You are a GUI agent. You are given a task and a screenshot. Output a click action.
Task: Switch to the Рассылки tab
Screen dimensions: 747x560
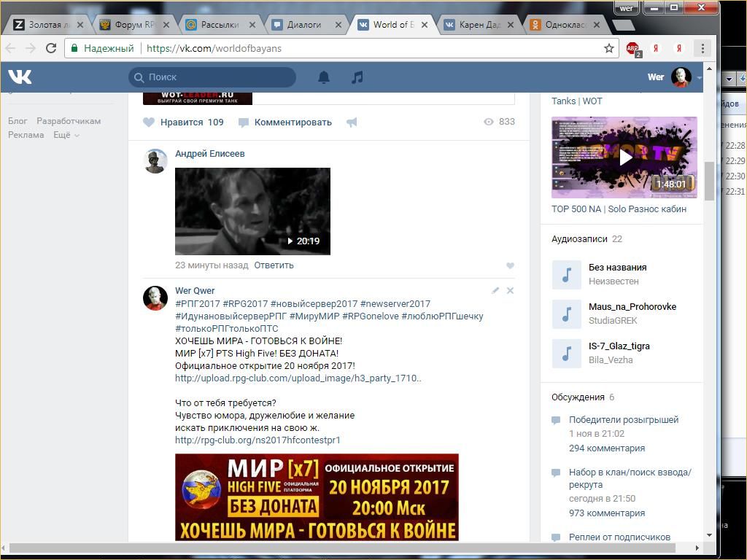(220, 24)
